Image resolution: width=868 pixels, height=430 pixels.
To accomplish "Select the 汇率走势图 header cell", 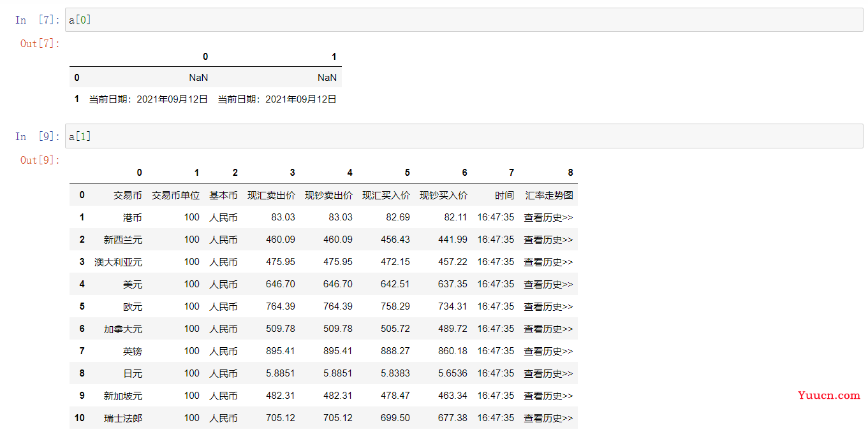I will (549, 195).
